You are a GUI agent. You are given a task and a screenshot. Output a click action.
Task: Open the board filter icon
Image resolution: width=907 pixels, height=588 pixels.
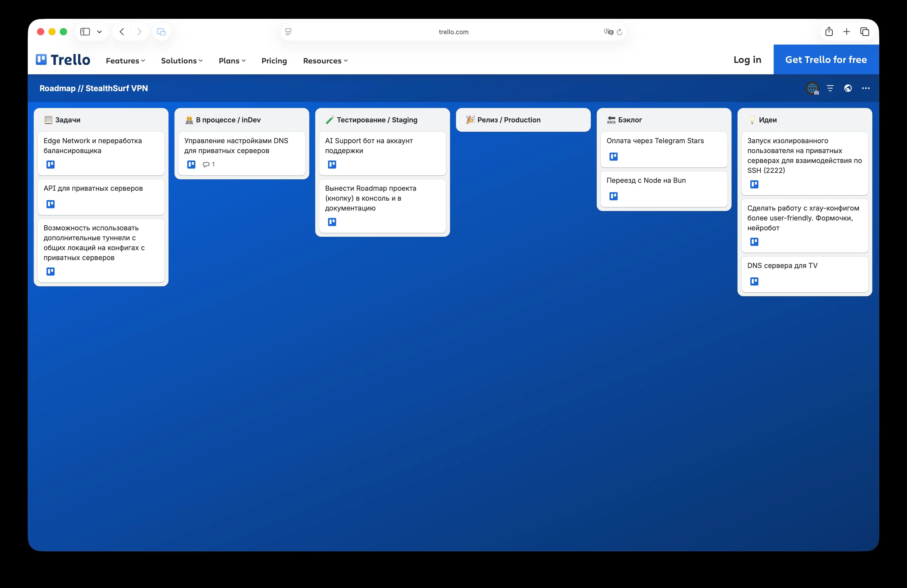tap(830, 88)
